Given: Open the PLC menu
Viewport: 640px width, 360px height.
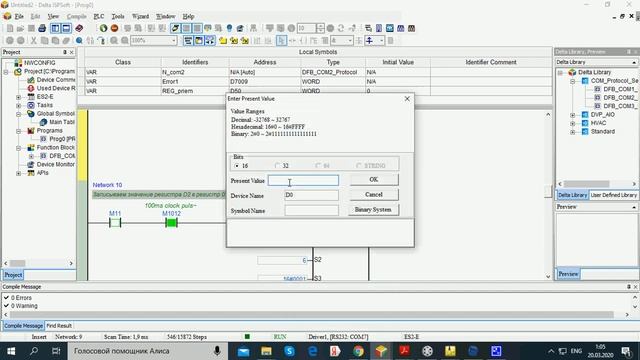Looking at the screenshot, I should tap(99, 16).
